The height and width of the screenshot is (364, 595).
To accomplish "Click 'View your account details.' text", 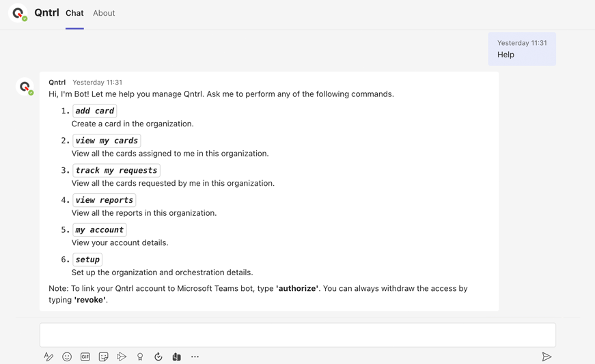I will 120,242.
